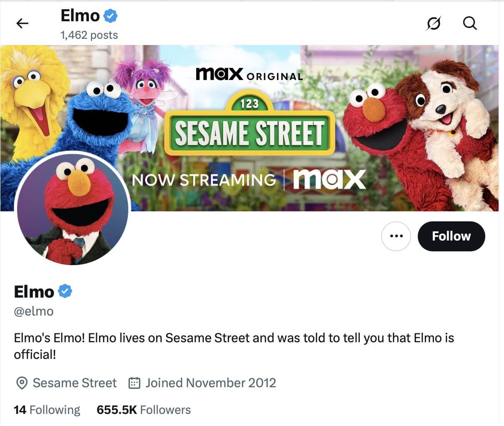This screenshot has width=504, height=426.
Task: Open the three-dot more options menu
Action: tap(396, 236)
